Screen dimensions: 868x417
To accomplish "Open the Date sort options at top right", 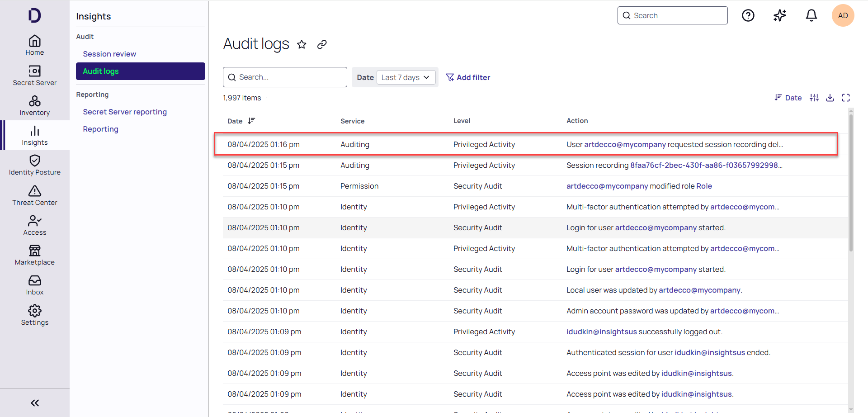I will pos(788,98).
